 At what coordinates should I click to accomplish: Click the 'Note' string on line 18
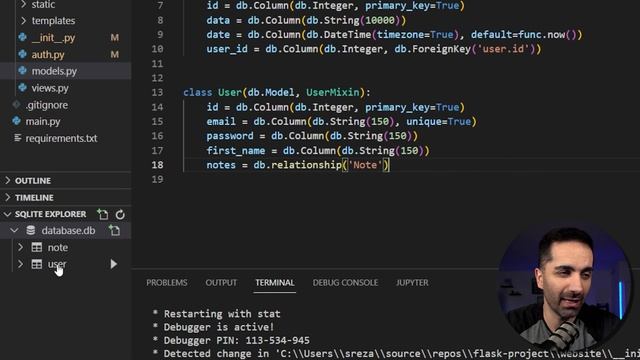(x=365, y=165)
